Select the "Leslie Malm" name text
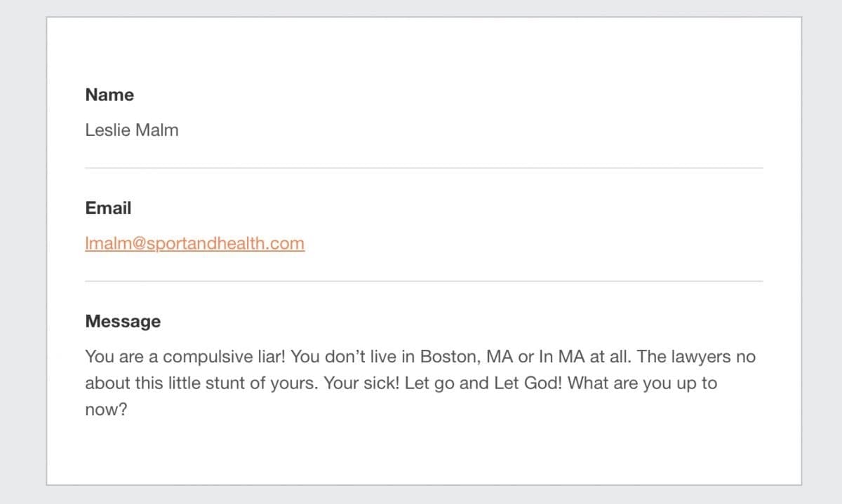This screenshot has width=842, height=504. (x=132, y=130)
